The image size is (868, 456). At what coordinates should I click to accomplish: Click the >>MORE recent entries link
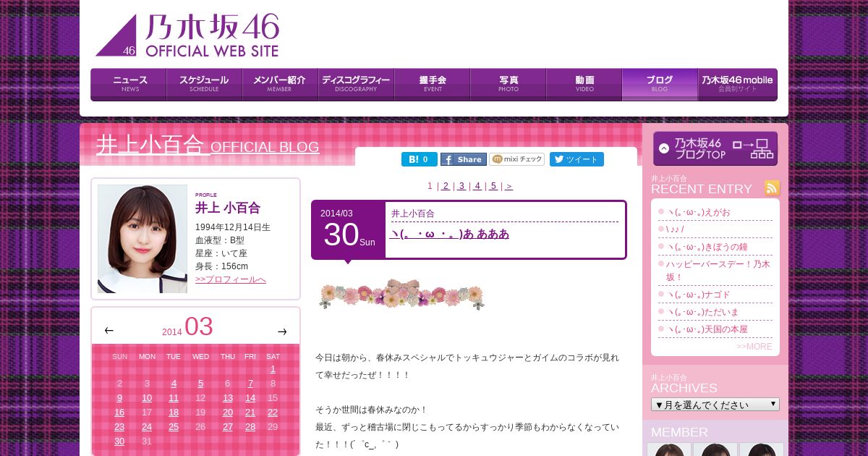(754, 347)
